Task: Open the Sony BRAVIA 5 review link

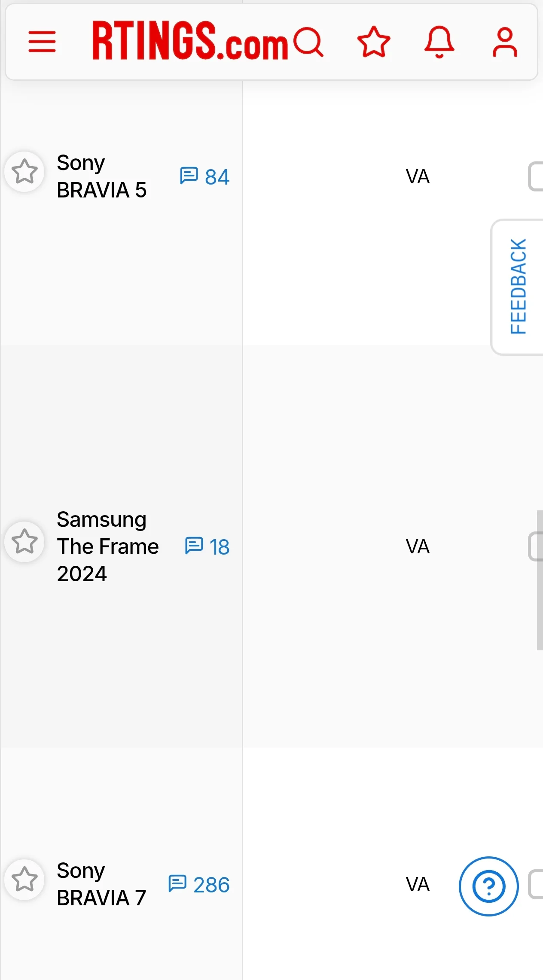Action: 101,176
